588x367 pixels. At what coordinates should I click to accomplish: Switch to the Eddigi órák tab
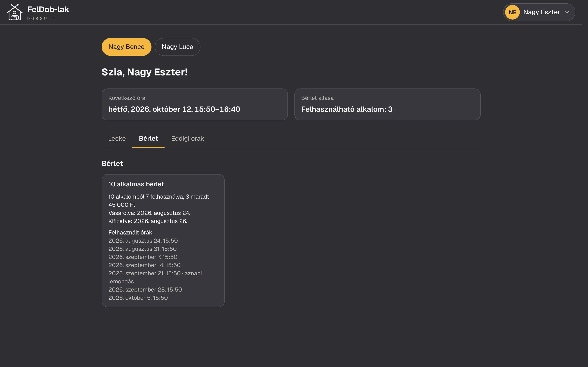188,139
